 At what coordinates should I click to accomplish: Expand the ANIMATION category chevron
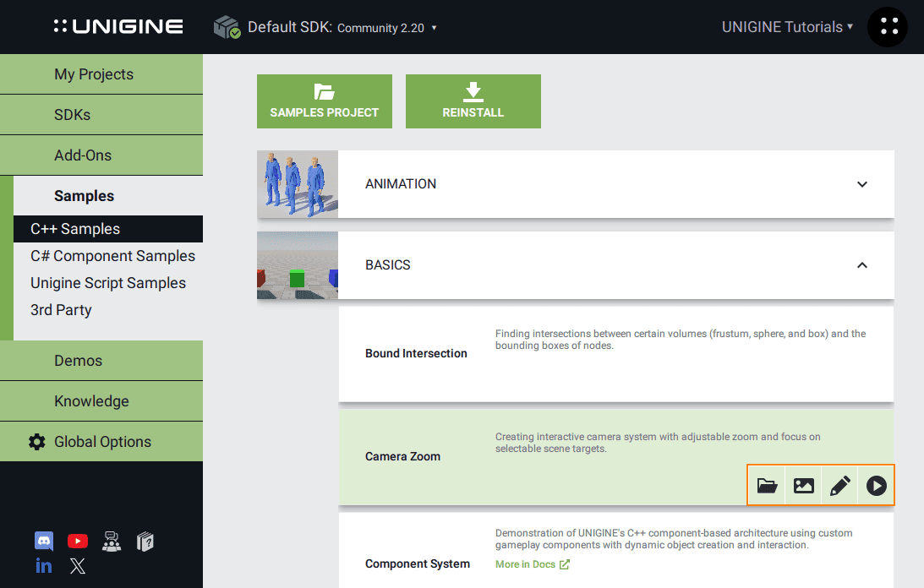pyautogui.click(x=862, y=184)
